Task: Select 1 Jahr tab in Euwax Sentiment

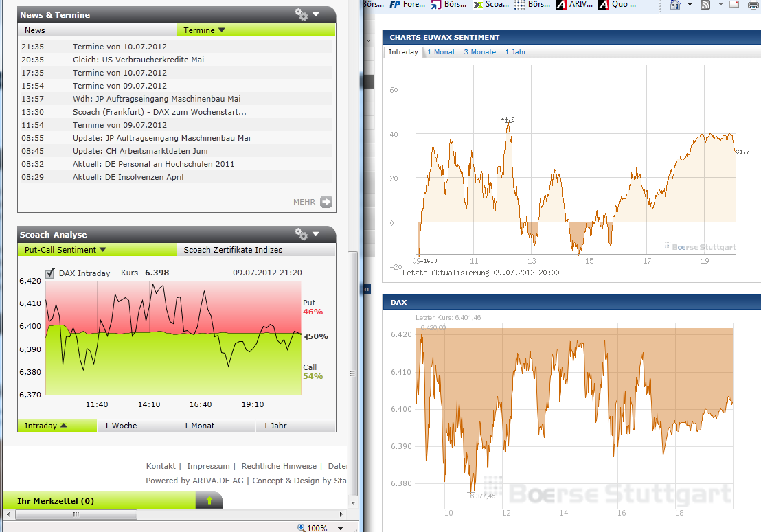Action: coord(515,52)
